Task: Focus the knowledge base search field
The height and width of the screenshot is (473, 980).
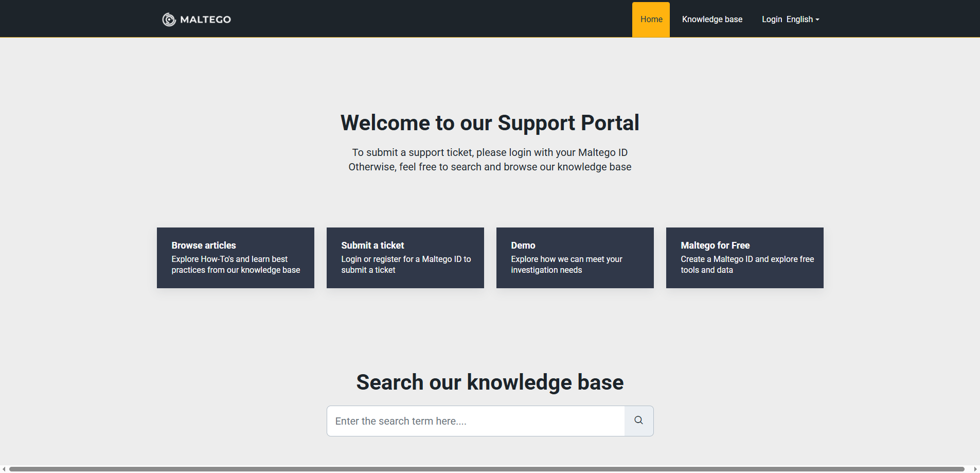Action: [476, 421]
